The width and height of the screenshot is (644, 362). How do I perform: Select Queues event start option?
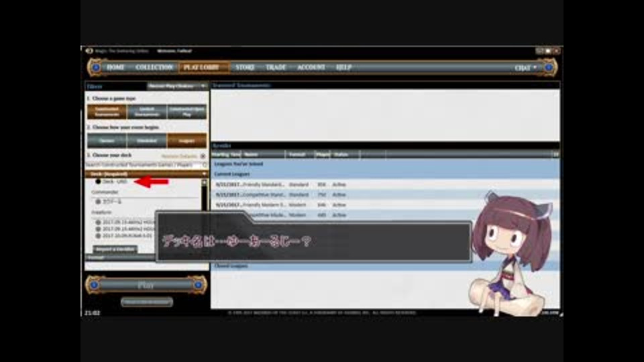coord(107,140)
